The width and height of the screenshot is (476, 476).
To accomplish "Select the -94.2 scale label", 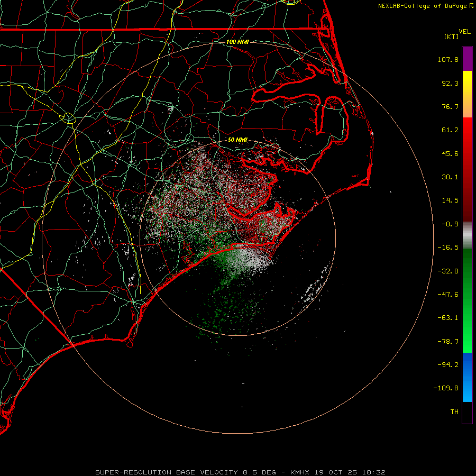I will (448, 365).
